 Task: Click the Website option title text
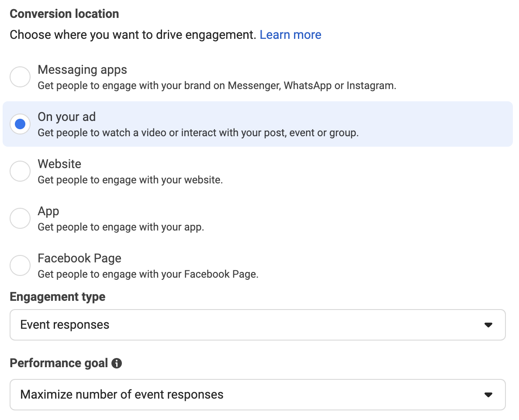click(59, 164)
